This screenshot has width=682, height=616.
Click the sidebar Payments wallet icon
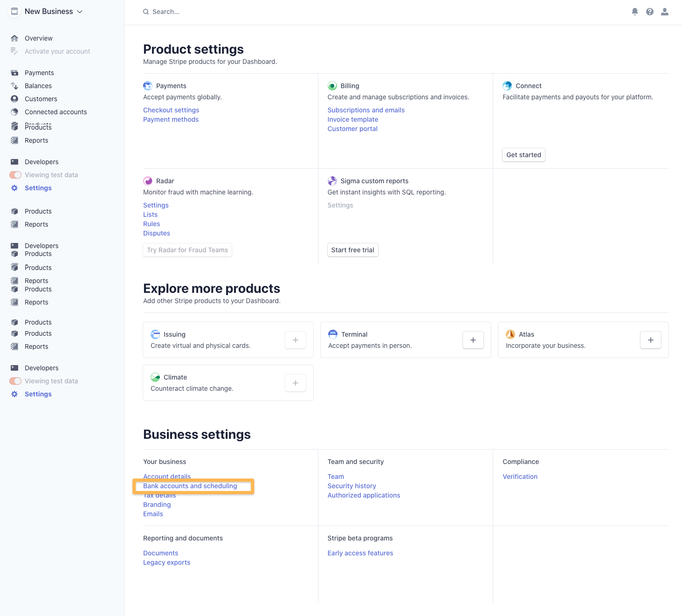click(14, 73)
